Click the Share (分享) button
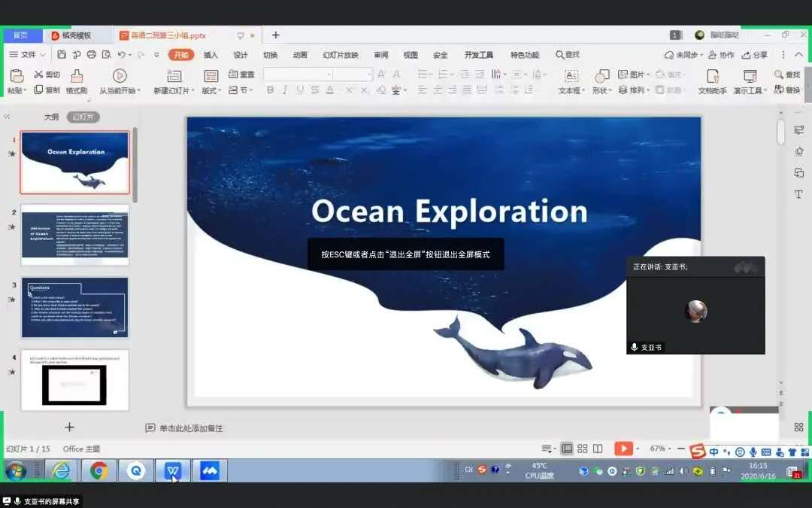Image resolution: width=812 pixels, height=508 pixels. click(x=756, y=55)
